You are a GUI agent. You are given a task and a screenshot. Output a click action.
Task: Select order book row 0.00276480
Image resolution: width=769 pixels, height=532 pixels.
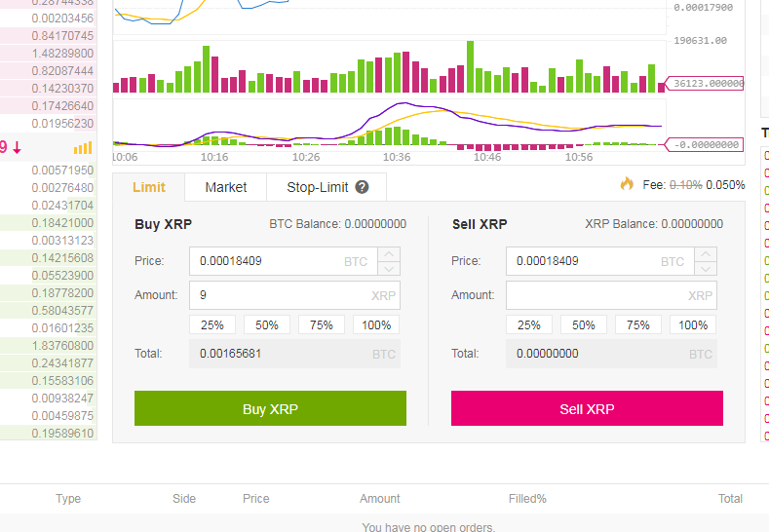[x=49, y=188]
